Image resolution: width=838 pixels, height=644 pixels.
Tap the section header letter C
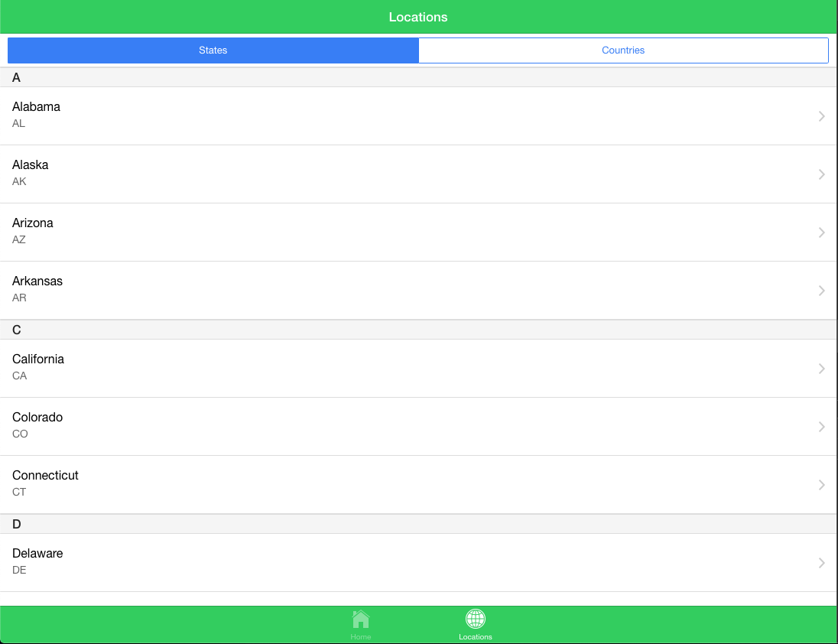click(x=17, y=330)
